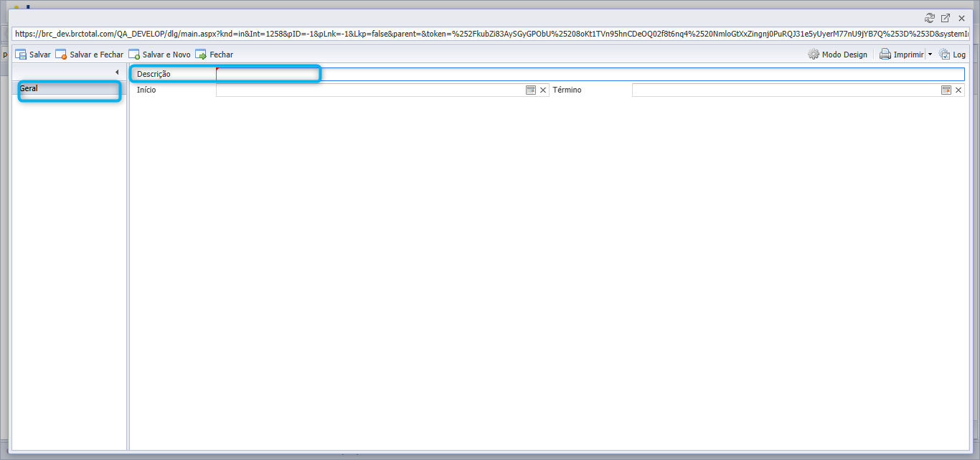The width and height of the screenshot is (980, 460).
Task: Click the Salvar toolbar button
Action: pos(33,55)
